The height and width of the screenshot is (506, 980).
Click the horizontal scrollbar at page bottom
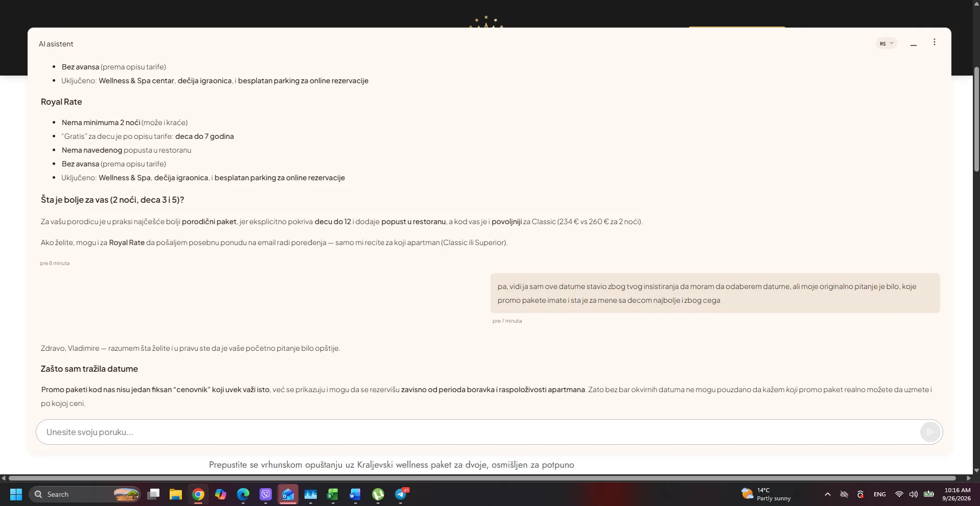coord(482,478)
